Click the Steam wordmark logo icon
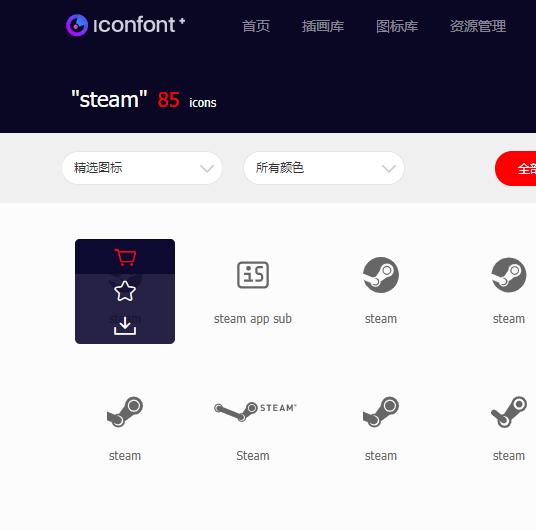Screen dimensions: 536x530 click(x=255, y=411)
